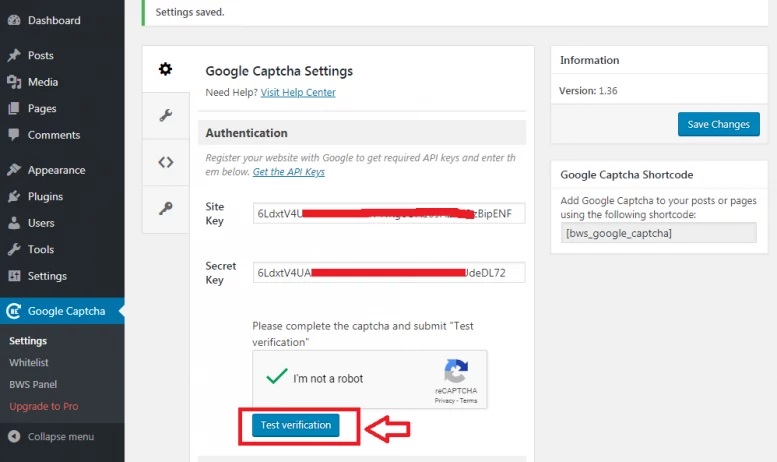Open the Posts menu

[x=40, y=56]
